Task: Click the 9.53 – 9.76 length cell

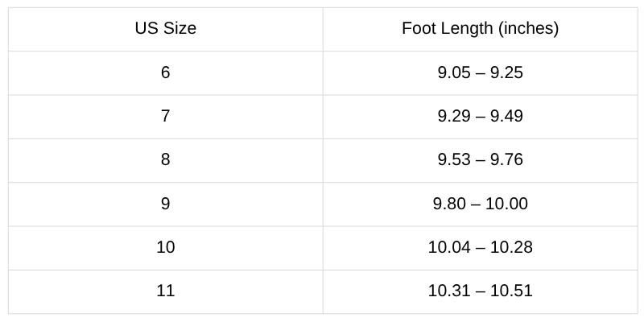Action: 480,160
